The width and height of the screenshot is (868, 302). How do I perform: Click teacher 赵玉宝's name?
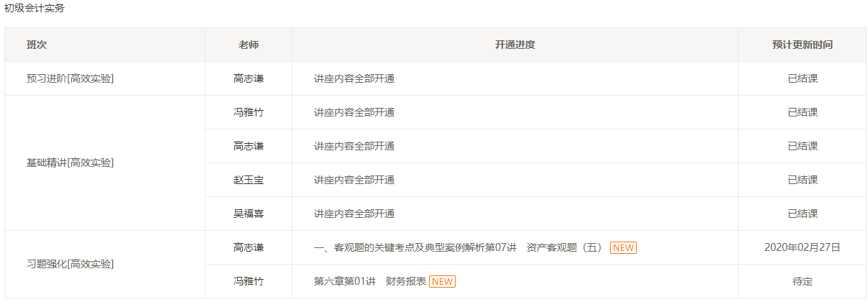[x=249, y=180]
